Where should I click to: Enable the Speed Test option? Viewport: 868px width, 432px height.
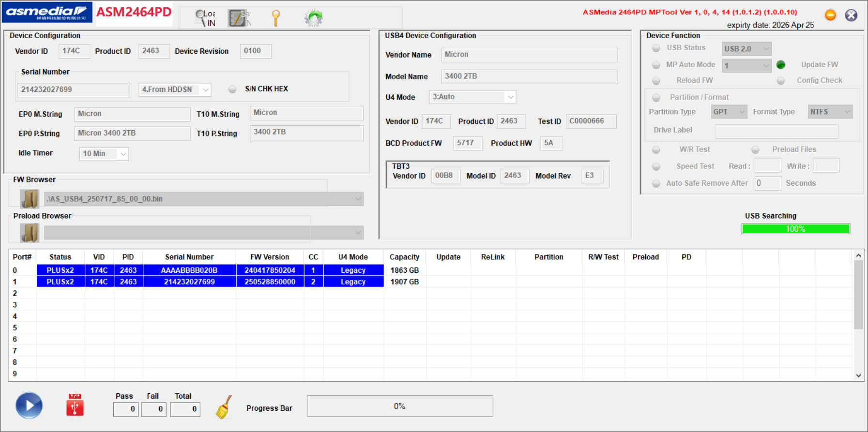point(656,166)
